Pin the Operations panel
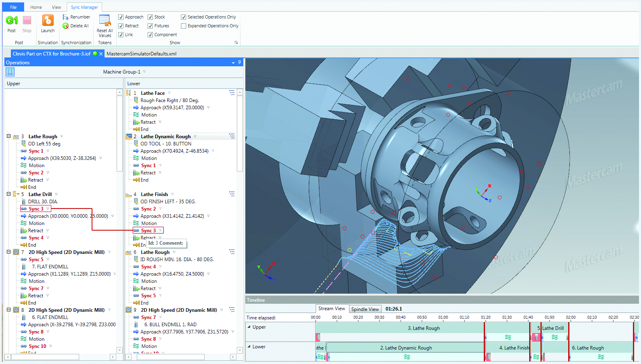The image size is (641, 364). (x=239, y=62)
